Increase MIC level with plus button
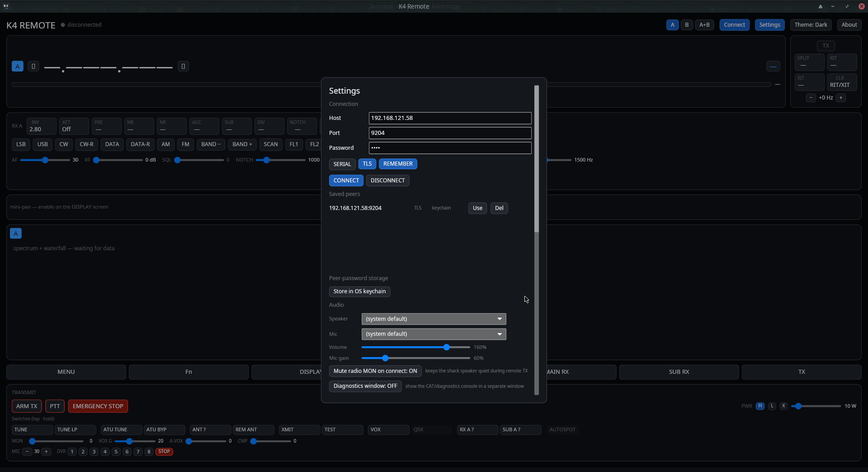The height and width of the screenshot is (472, 868). (x=46, y=452)
